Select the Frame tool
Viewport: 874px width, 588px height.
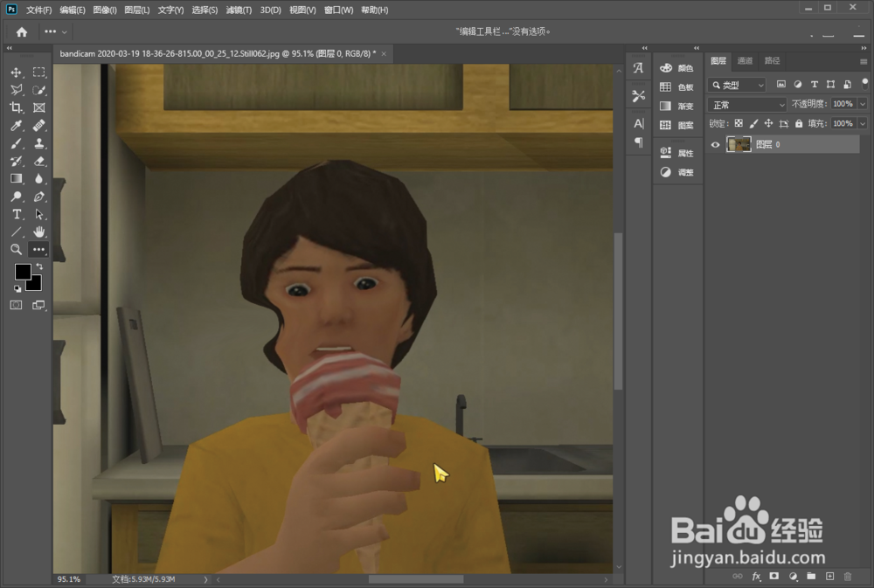[x=38, y=107]
